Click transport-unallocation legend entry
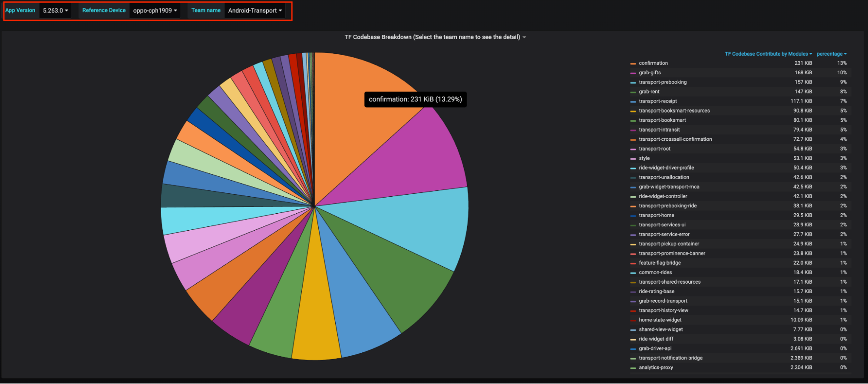 click(664, 177)
